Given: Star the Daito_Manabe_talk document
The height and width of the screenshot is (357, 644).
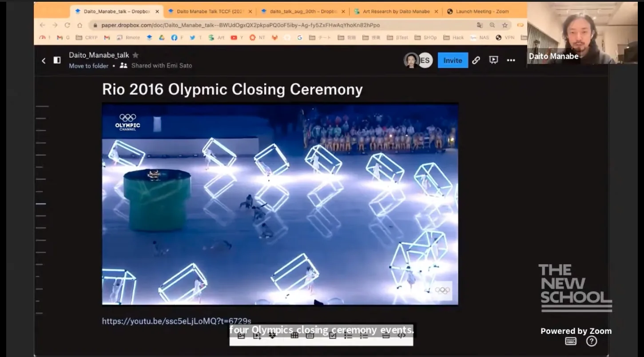Looking at the screenshot, I should point(135,55).
